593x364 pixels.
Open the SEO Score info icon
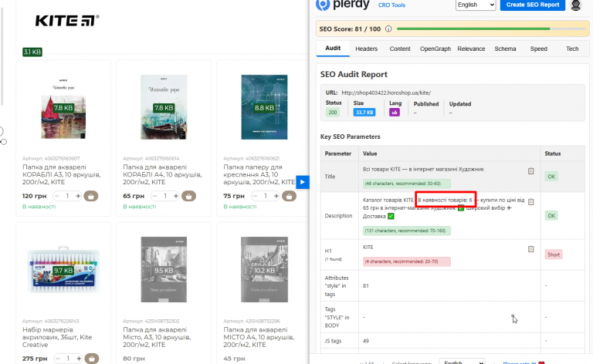pos(388,29)
